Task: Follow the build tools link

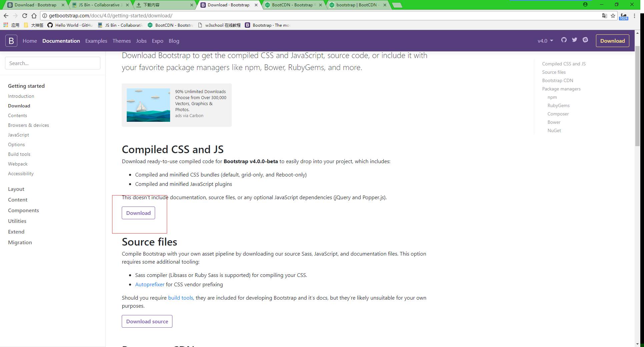Action: coord(180,298)
